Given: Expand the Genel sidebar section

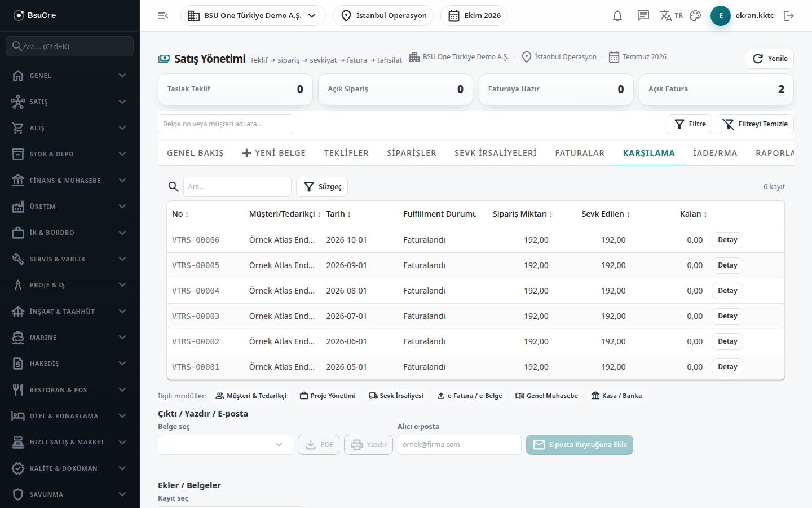Looking at the screenshot, I should (70, 76).
